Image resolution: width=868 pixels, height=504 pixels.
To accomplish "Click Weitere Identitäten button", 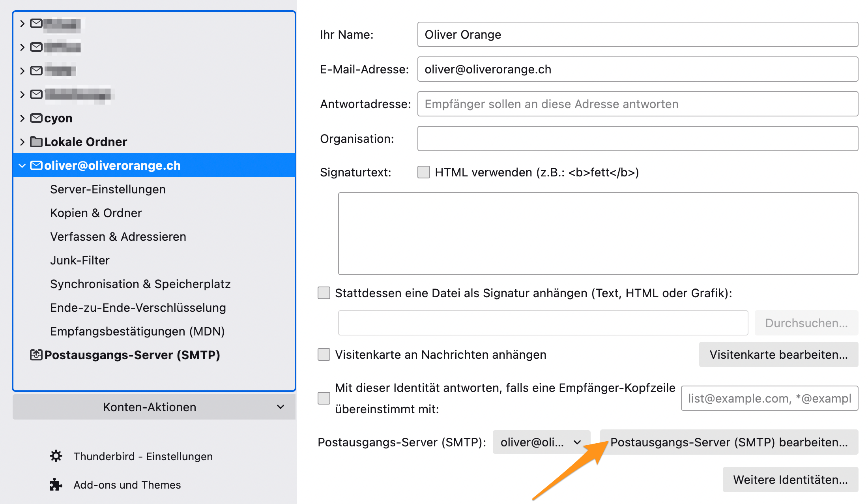I will pyautogui.click(x=790, y=480).
